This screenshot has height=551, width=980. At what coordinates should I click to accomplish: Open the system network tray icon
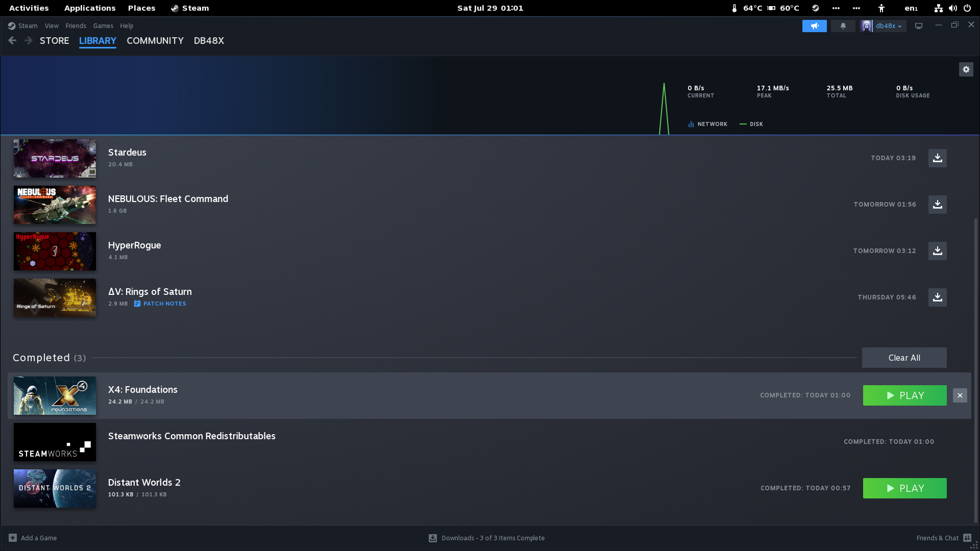pyautogui.click(x=939, y=8)
